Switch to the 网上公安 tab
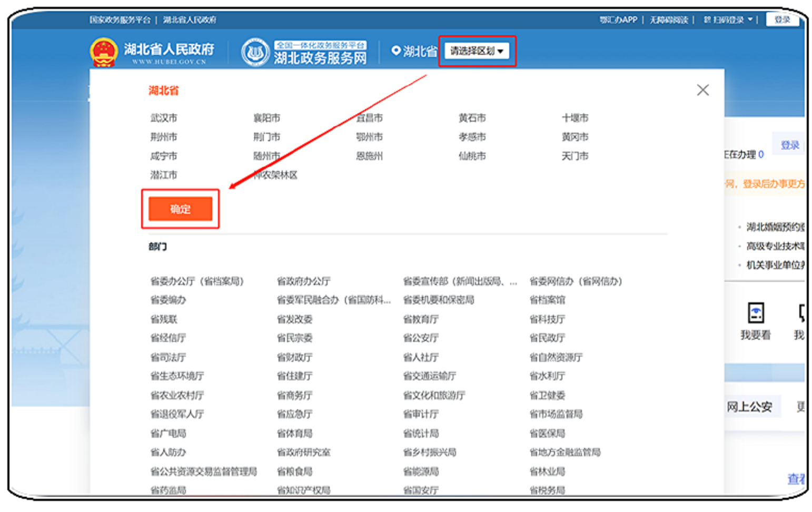 click(749, 407)
